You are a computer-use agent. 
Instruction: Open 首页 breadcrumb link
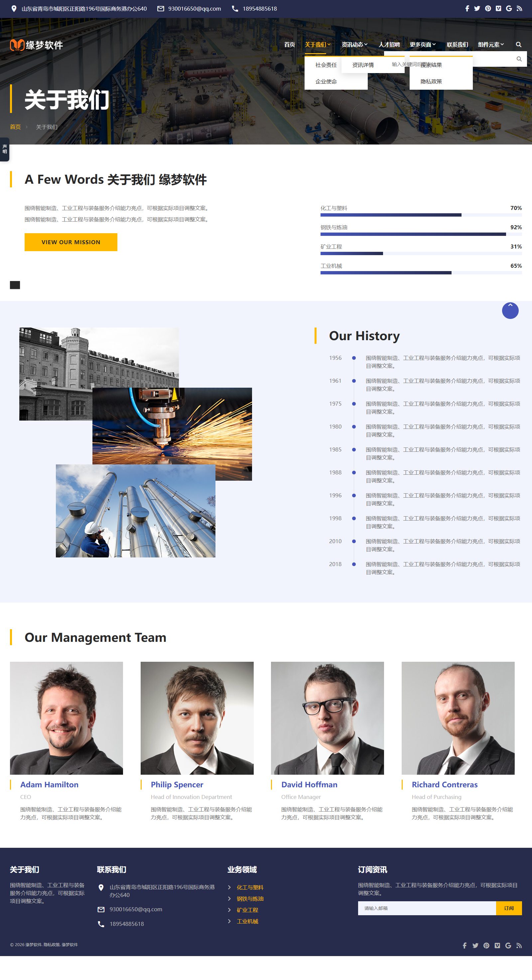[x=15, y=127]
